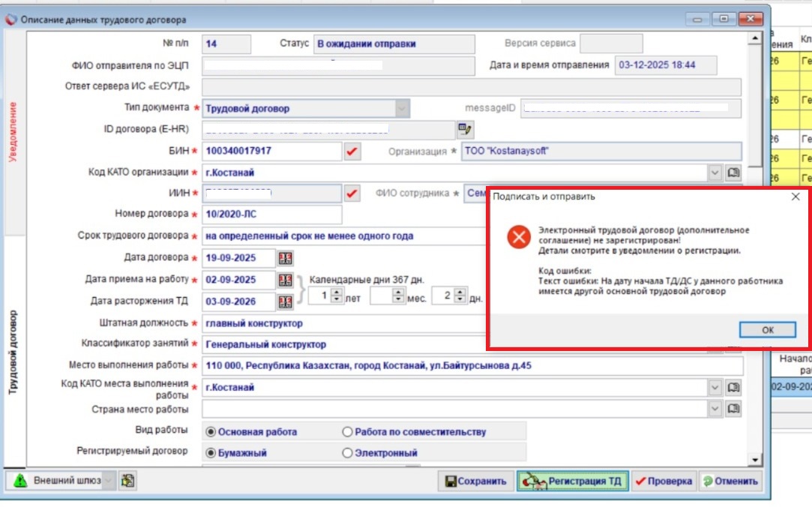Click the icon next to Внешний шлюз
The width and height of the screenshot is (812, 507).
coord(127,481)
